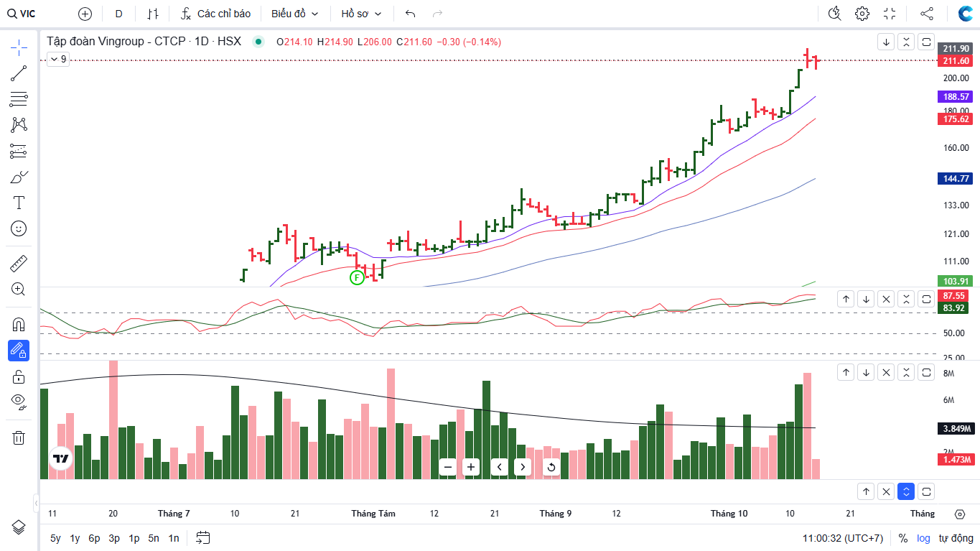Expand the Biểu đồ dropdown
Screen dimensions: 980x551
(x=294, y=14)
